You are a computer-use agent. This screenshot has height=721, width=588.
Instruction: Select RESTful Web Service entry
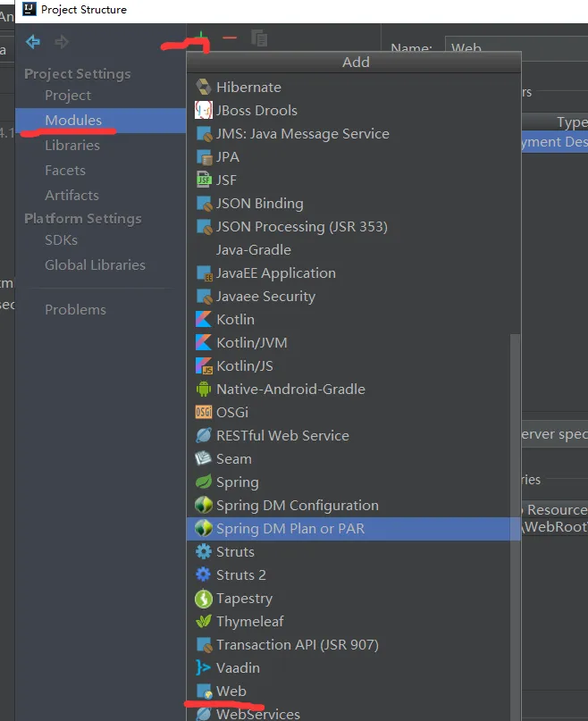click(282, 436)
